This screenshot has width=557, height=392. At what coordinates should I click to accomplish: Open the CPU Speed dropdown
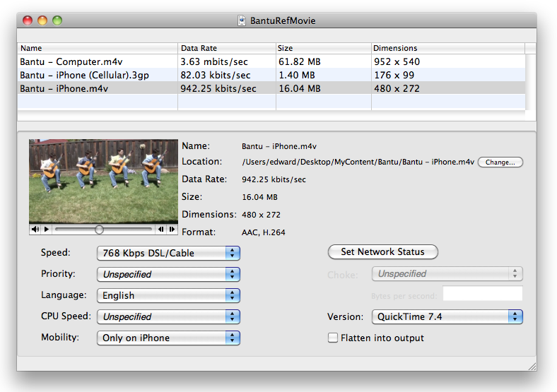coord(168,316)
